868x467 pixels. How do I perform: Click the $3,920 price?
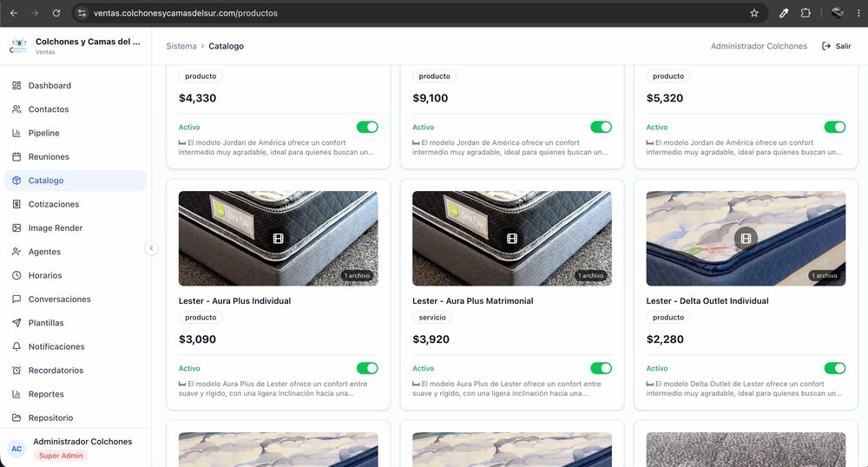point(431,339)
